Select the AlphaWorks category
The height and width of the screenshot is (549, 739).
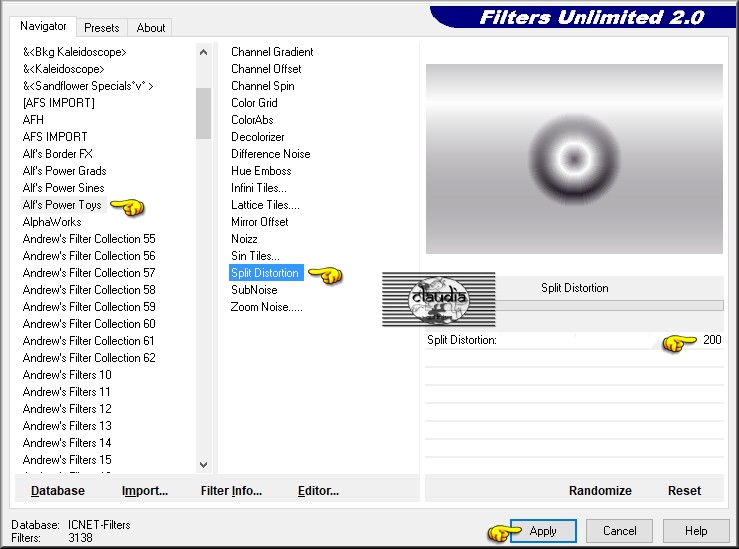[x=52, y=222]
